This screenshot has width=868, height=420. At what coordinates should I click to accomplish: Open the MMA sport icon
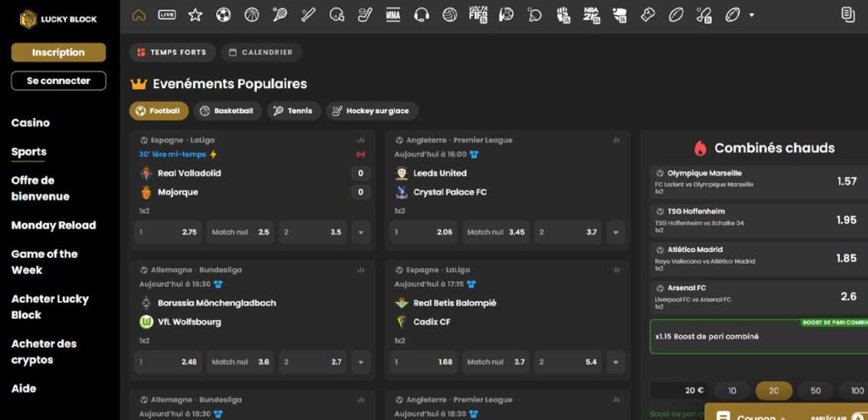point(392,15)
